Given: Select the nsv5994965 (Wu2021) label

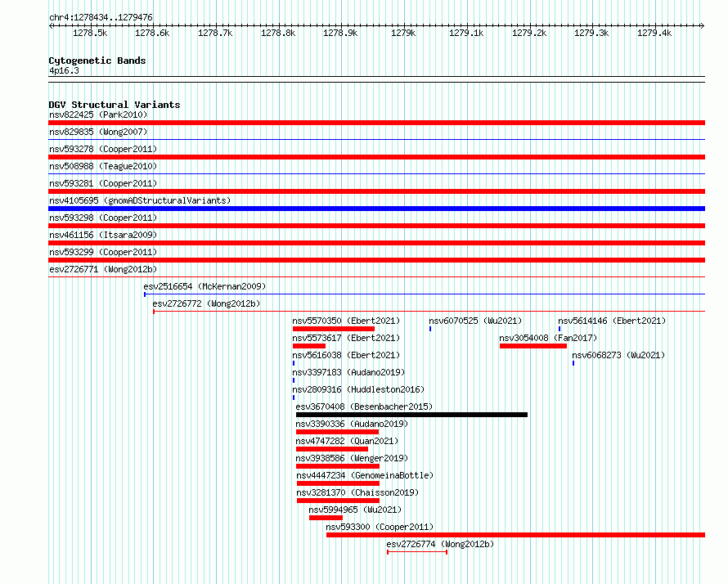Looking at the screenshot, I should pyautogui.click(x=355, y=510).
